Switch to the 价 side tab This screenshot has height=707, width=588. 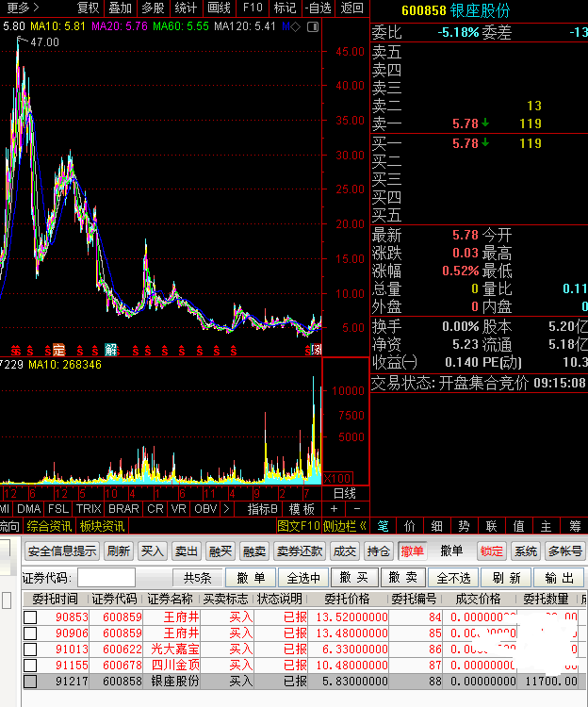410,526
